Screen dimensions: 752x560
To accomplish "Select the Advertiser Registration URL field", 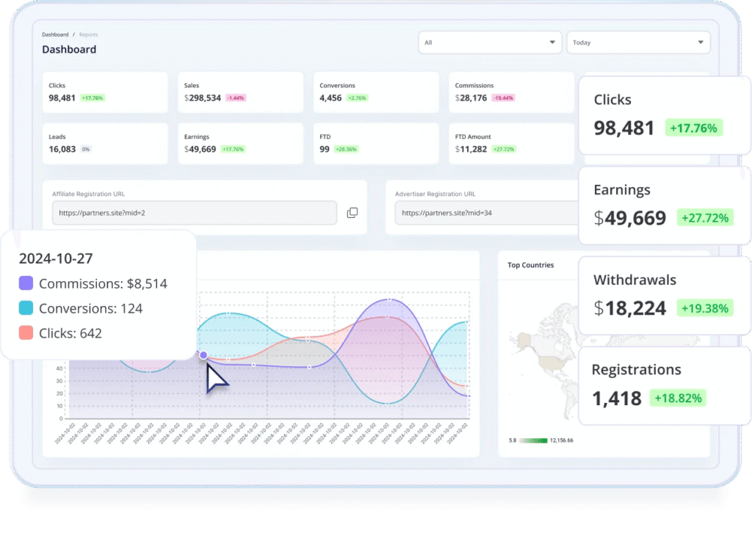I will click(x=485, y=213).
